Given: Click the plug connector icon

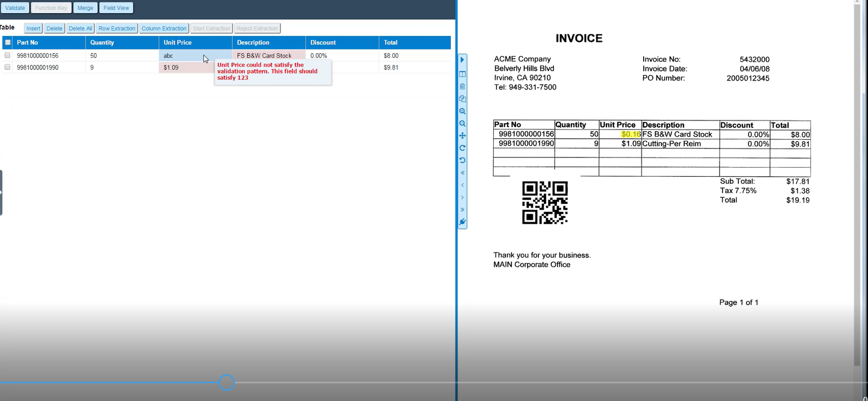Looking at the screenshot, I should point(462,222).
